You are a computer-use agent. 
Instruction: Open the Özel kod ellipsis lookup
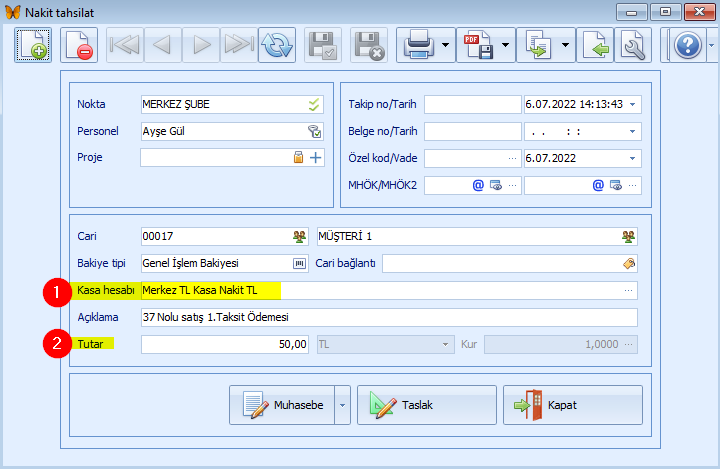click(512, 158)
